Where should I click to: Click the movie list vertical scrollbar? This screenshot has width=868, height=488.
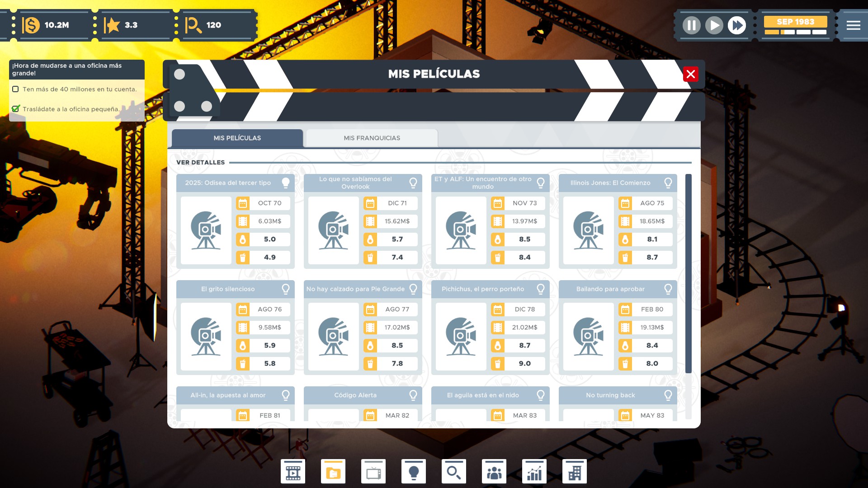pos(688,273)
